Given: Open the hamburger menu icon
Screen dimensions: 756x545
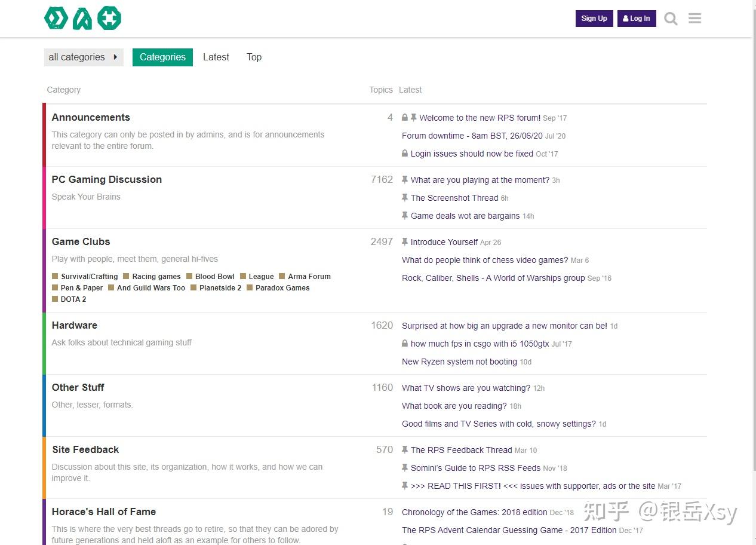Looking at the screenshot, I should click(x=694, y=19).
